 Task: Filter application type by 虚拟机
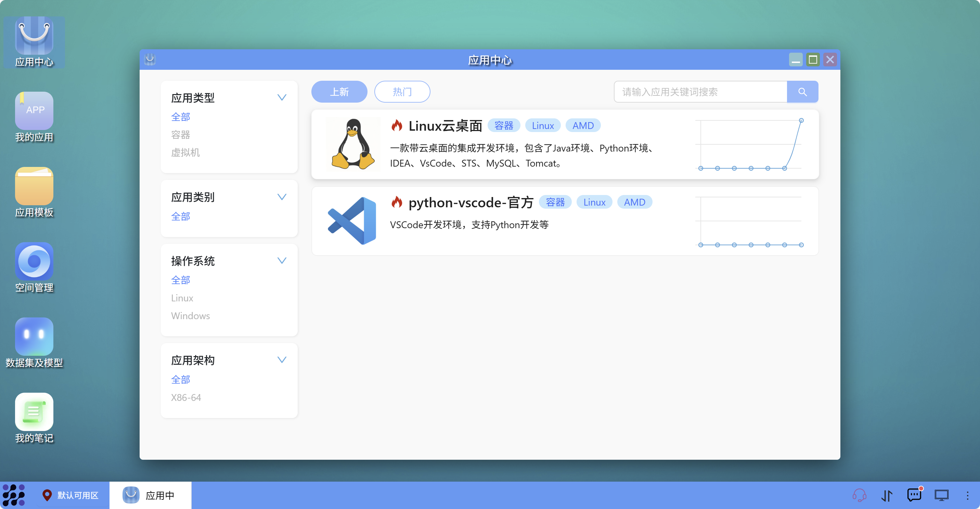tap(185, 153)
